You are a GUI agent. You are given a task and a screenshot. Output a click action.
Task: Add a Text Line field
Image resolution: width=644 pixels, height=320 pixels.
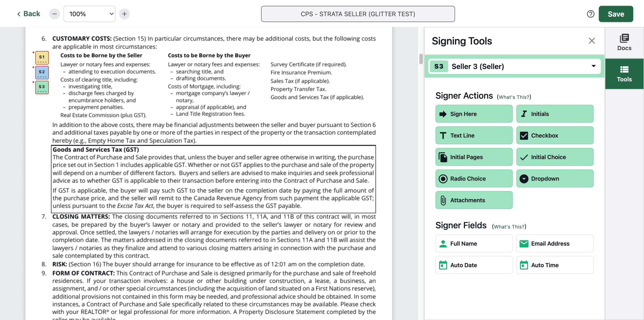474,135
